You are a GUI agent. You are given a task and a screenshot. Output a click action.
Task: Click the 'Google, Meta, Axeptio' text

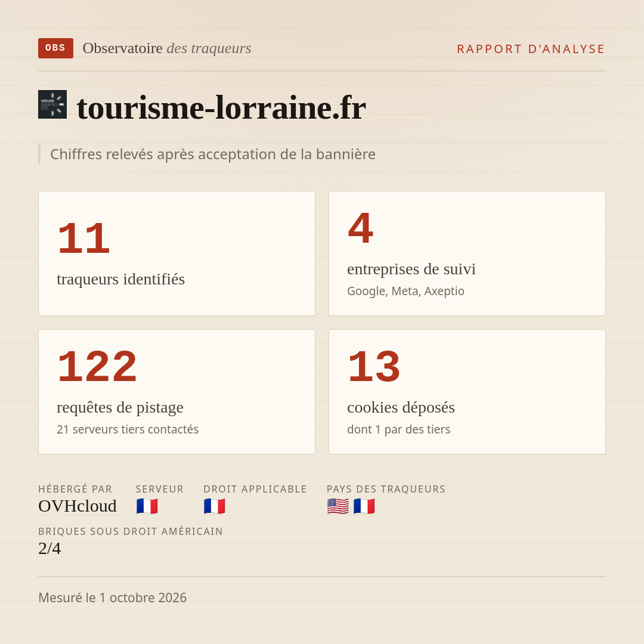(406, 291)
